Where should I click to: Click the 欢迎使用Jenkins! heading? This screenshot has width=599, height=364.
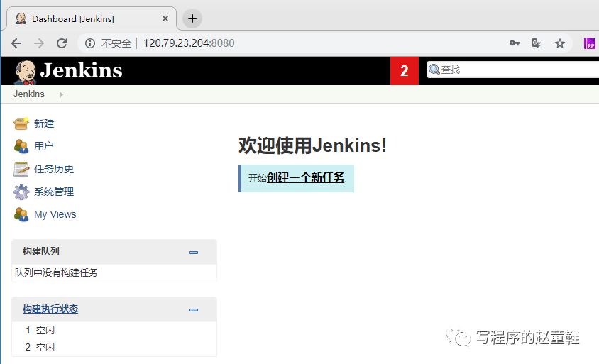312,145
